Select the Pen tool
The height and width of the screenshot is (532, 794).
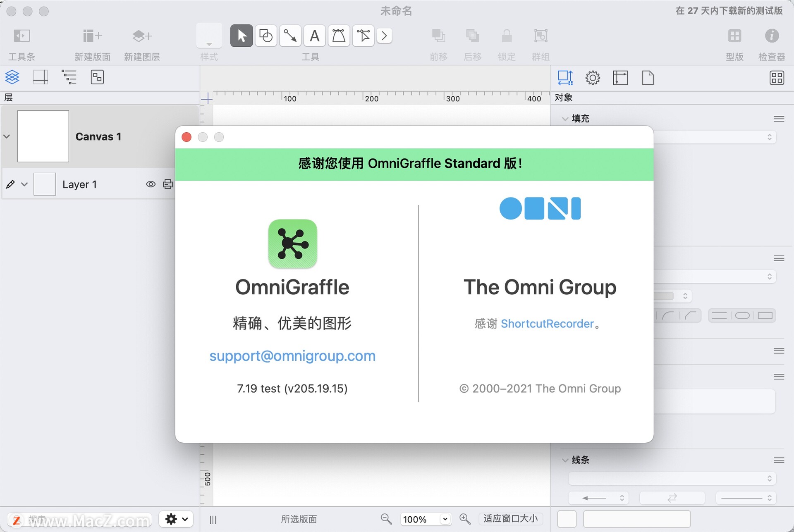coord(339,36)
